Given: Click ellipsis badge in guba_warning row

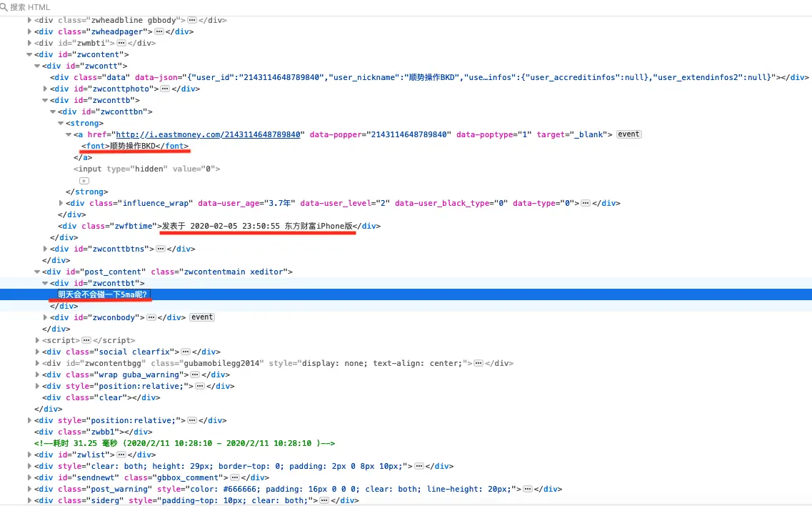Looking at the screenshot, I should [x=195, y=374].
